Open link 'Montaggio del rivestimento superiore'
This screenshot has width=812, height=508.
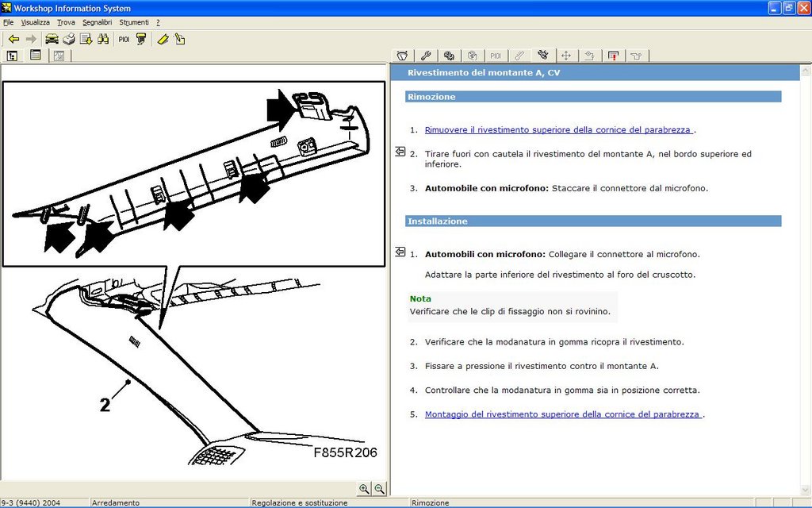point(563,414)
